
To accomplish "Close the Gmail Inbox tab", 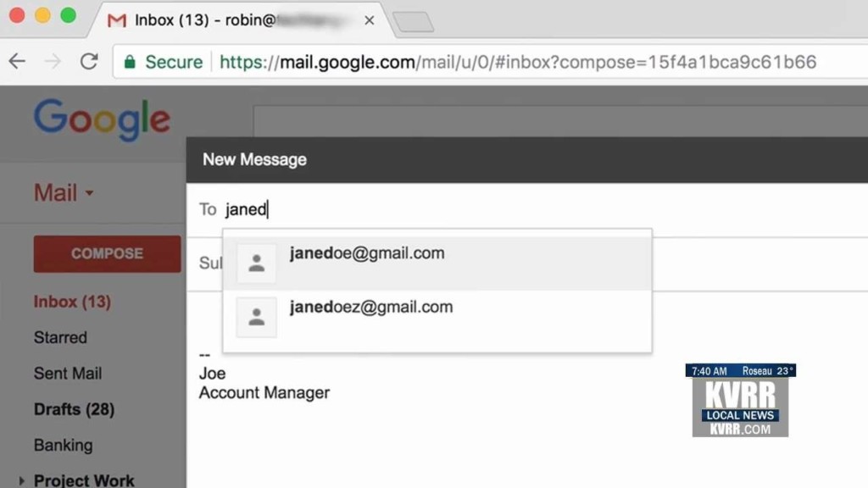I will tap(370, 20).
